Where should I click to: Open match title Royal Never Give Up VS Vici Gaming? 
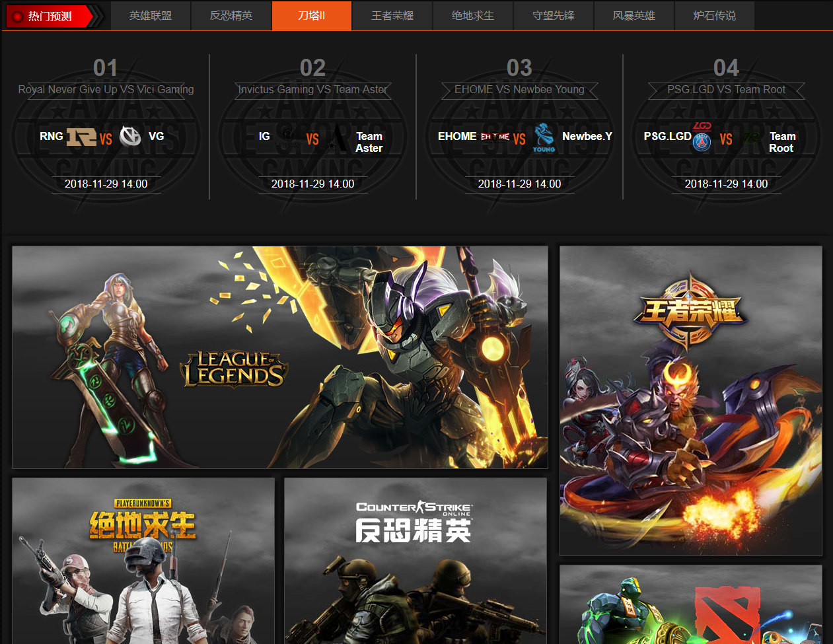pyautogui.click(x=106, y=89)
